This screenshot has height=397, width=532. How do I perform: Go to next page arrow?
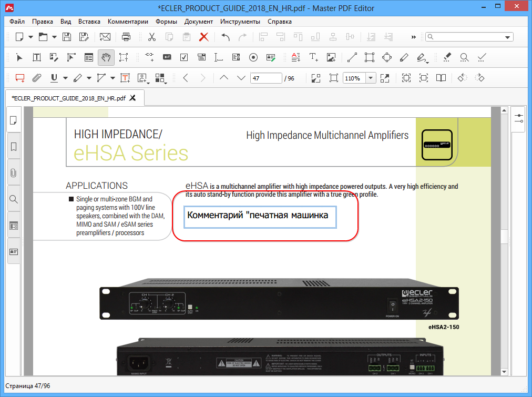(241, 78)
